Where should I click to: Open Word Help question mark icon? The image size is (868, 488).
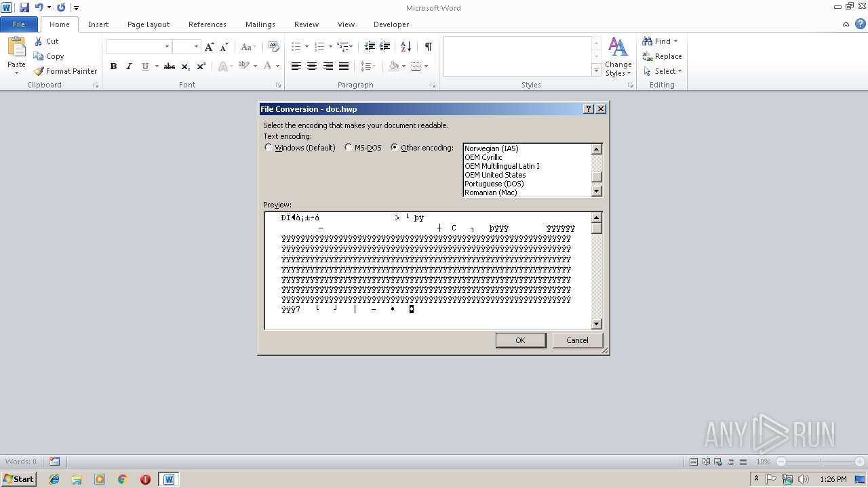[x=860, y=24]
